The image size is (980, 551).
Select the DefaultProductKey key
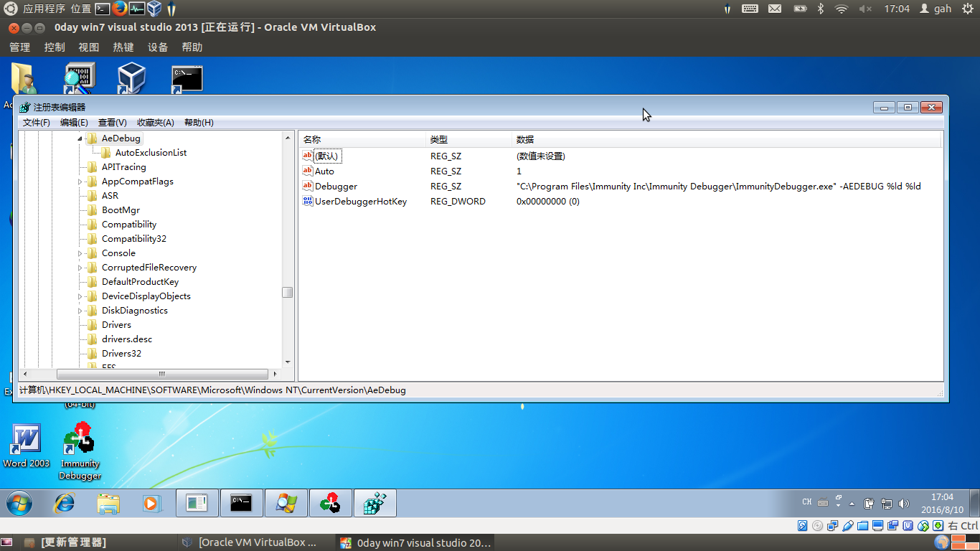140,282
